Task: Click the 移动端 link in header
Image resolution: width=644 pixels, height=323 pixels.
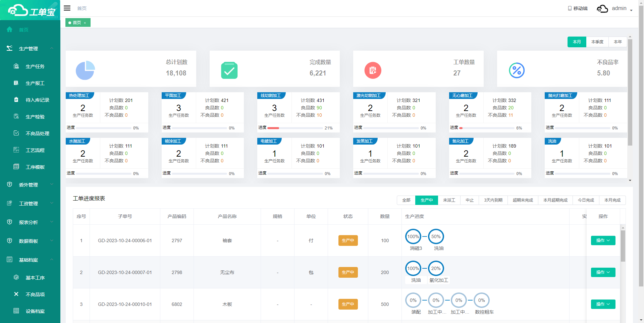Action: tap(578, 8)
